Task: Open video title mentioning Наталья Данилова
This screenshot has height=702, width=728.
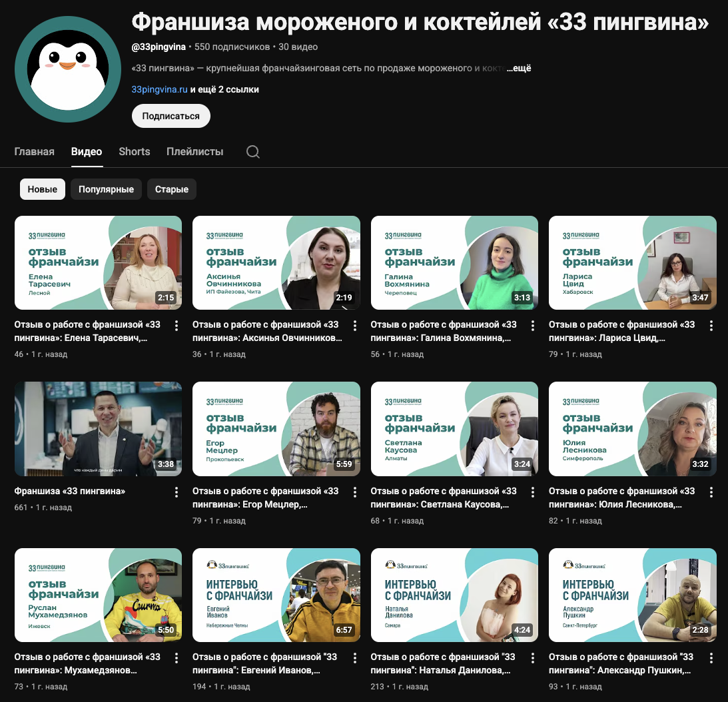Action: click(x=443, y=663)
